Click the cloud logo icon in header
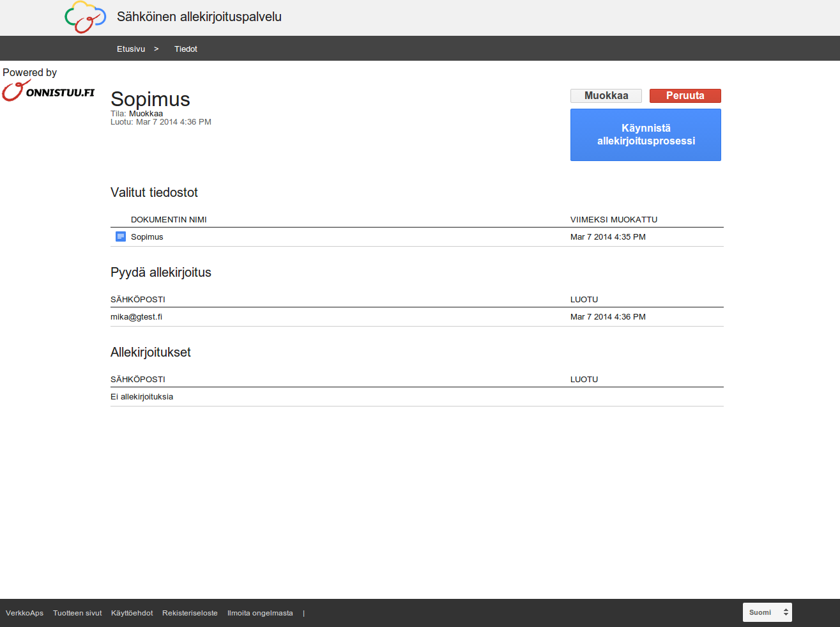 coord(85,17)
